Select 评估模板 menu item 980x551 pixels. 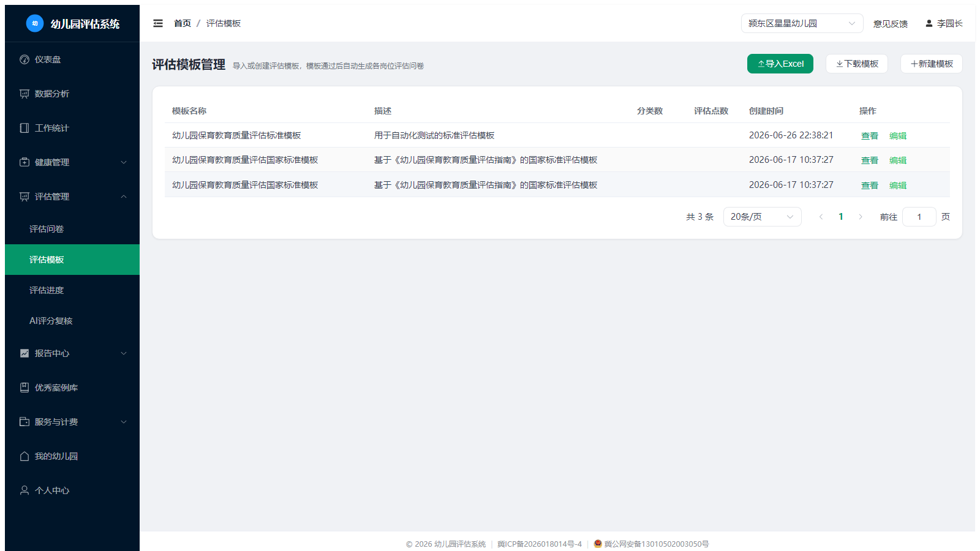[x=72, y=260]
